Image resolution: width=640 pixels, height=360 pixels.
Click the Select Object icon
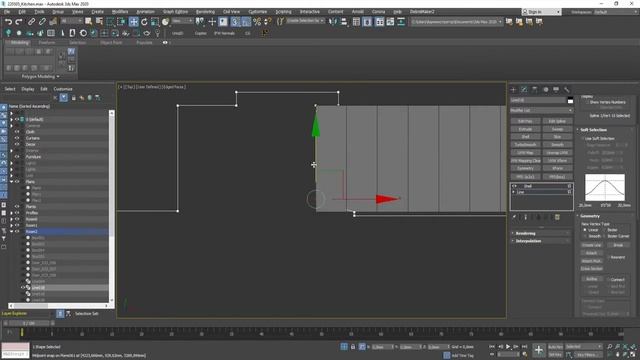pos(89,22)
